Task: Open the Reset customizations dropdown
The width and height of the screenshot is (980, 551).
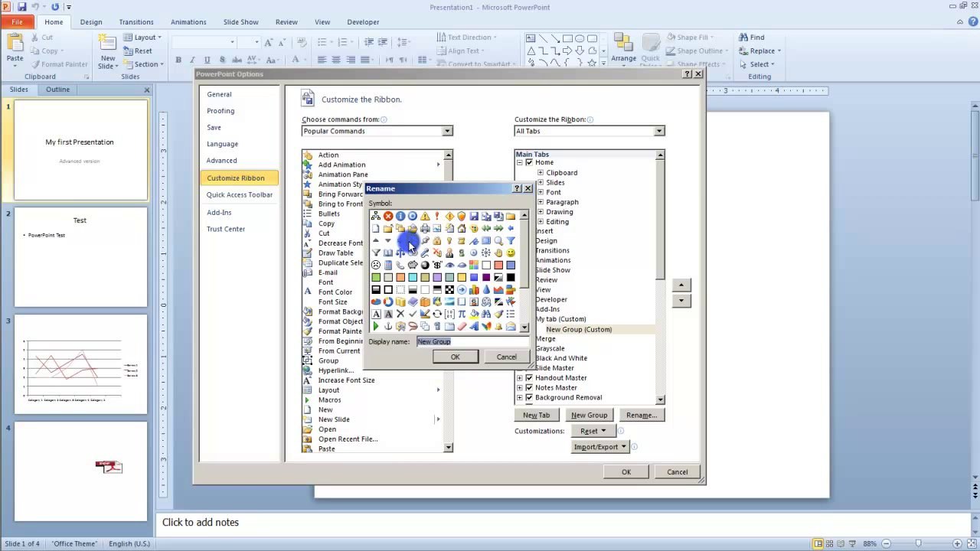Action: point(593,431)
